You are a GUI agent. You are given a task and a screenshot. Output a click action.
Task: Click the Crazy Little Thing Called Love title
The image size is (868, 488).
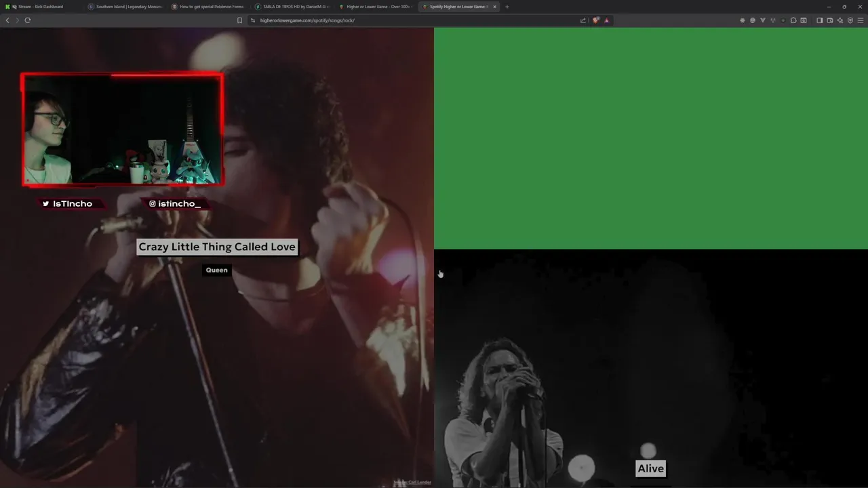pos(217,247)
